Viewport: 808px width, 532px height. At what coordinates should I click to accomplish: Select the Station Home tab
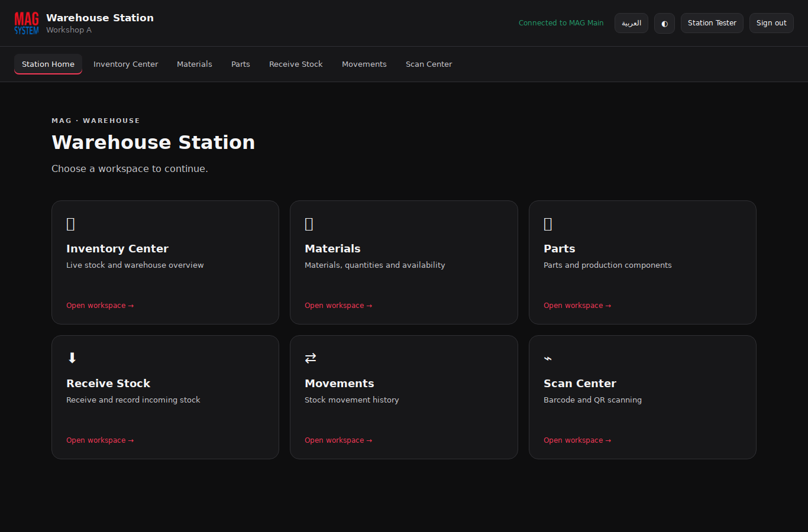[48, 64]
